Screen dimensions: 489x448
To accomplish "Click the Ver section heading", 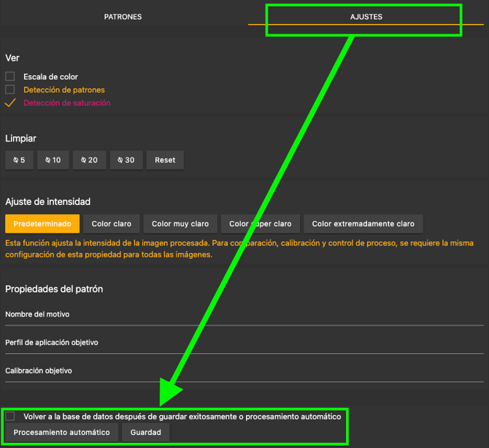I will pyautogui.click(x=12, y=58).
